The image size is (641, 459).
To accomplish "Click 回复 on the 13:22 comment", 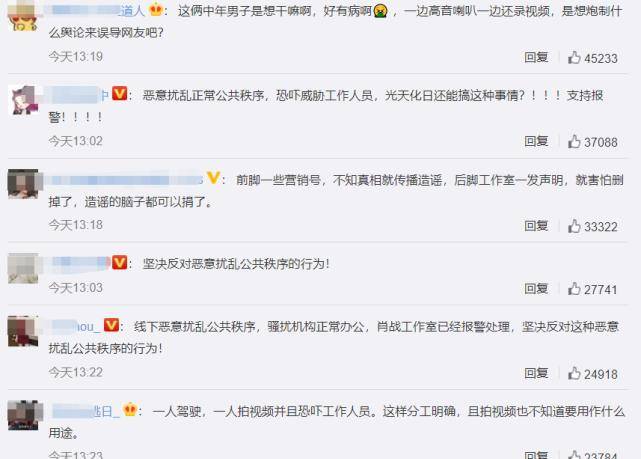I will [536, 373].
